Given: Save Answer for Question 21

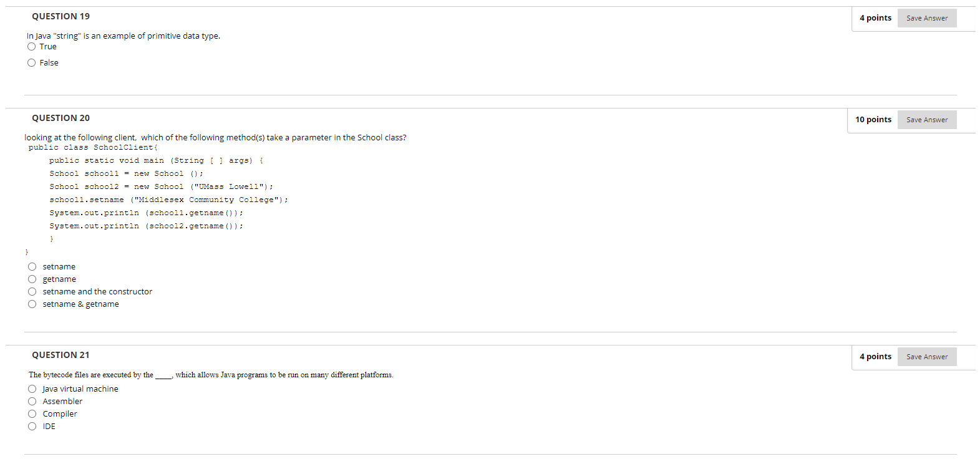Looking at the screenshot, I should coord(927,356).
